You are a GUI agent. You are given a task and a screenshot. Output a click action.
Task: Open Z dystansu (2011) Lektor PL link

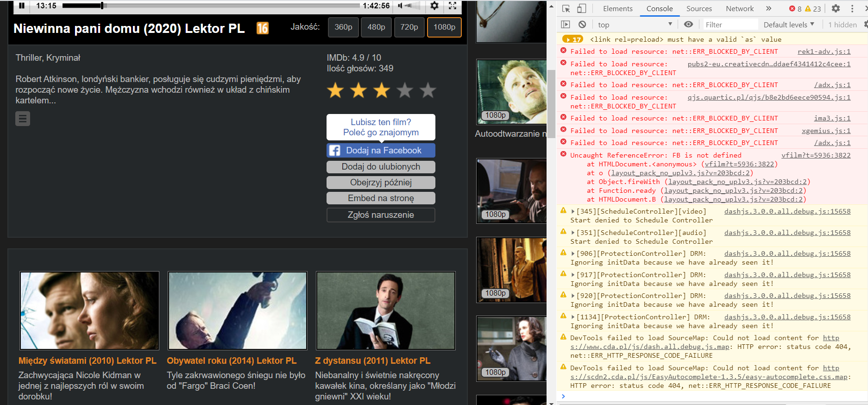(372, 361)
